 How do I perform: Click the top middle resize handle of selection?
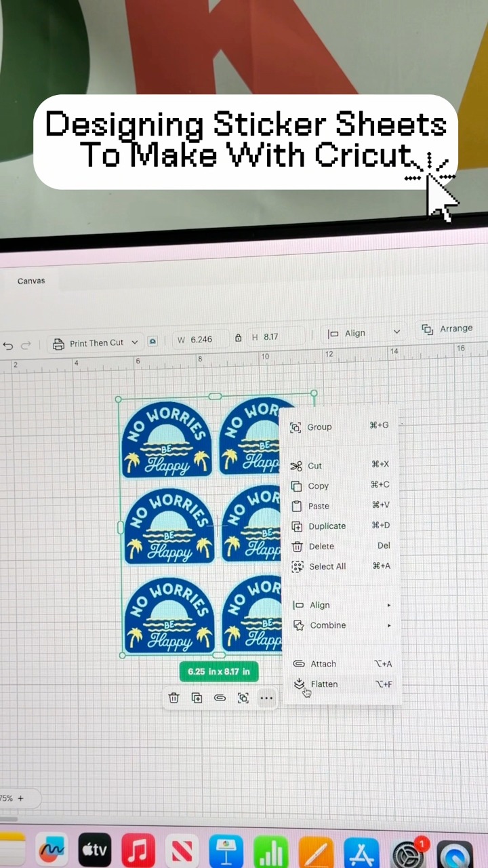coord(215,396)
